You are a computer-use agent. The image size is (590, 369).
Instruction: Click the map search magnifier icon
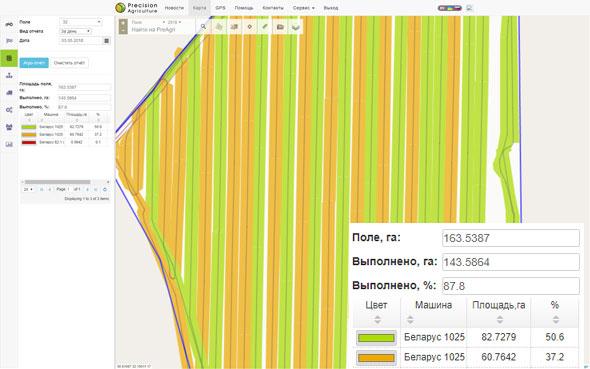[x=203, y=27]
